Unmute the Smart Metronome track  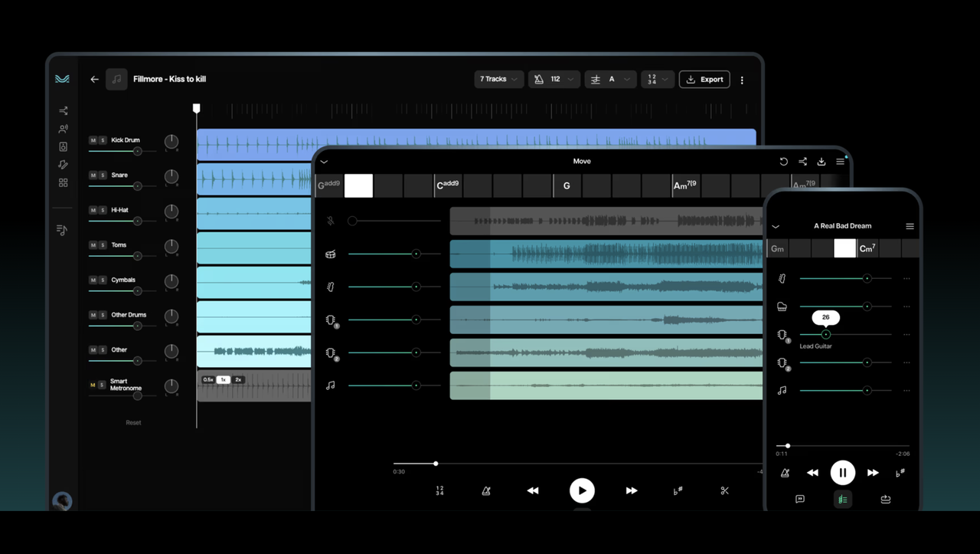(x=93, y=385)
